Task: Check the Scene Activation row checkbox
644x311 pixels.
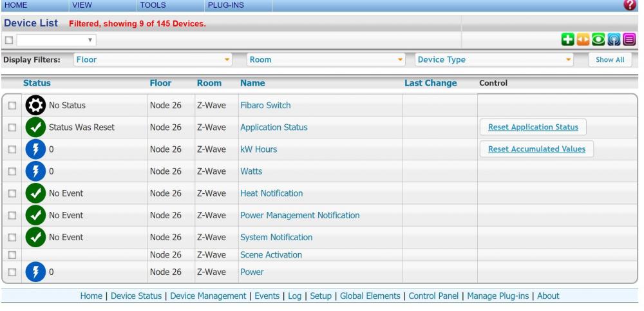Action: pos(12,256)
